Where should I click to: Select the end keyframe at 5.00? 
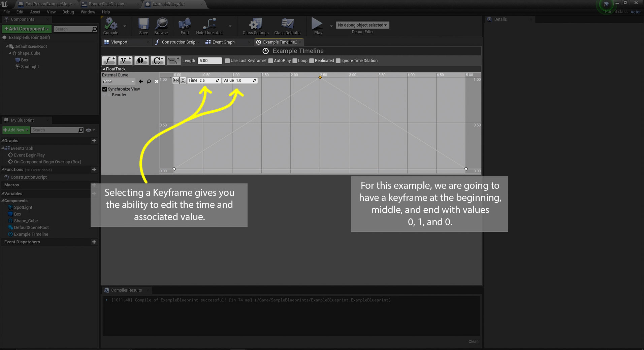[x=466, y=169]
